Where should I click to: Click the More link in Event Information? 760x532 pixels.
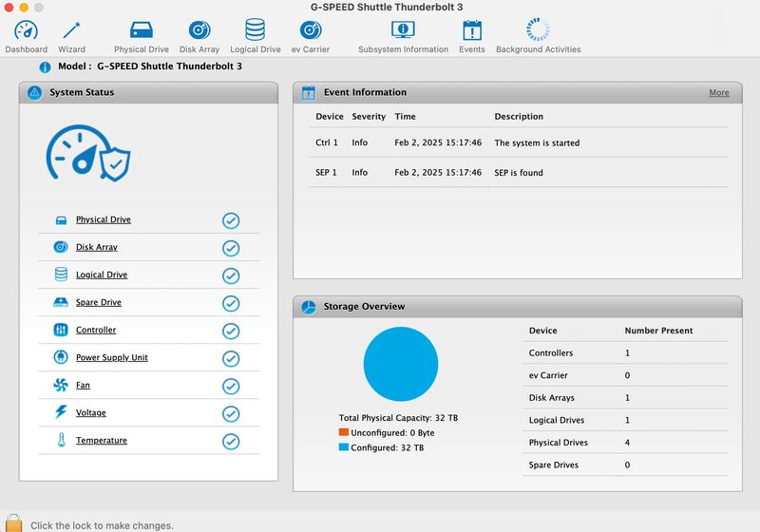point(719,93)
